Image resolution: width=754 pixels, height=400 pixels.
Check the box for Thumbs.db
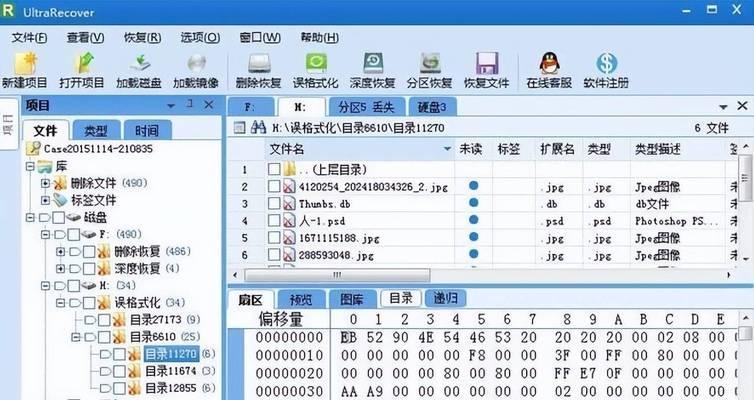click(274, 203)
